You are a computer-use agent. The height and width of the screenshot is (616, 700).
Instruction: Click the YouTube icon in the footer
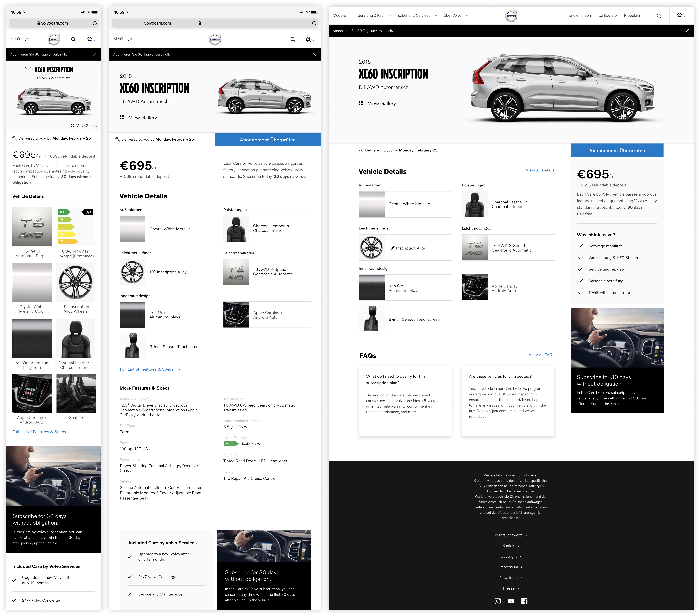511,601
